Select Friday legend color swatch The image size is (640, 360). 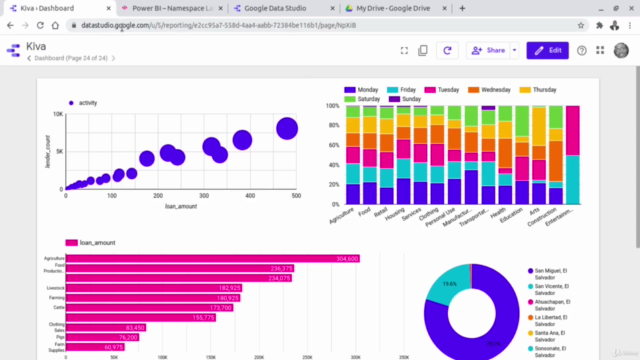(393, 90)
